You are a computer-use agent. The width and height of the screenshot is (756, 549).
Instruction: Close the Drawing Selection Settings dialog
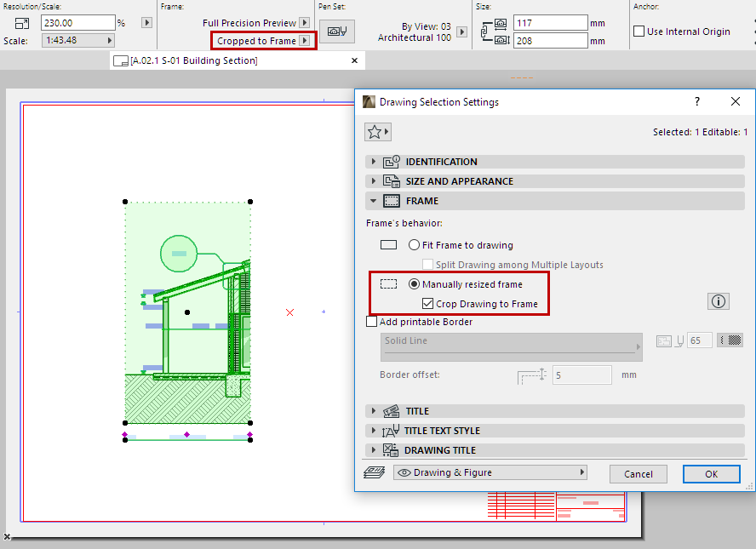click(736, 101)
